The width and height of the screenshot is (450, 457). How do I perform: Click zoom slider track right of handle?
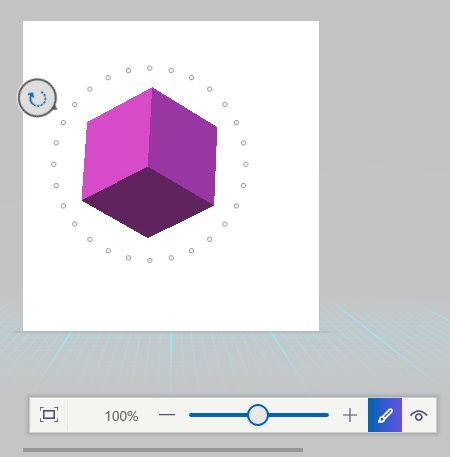point(298,415)
